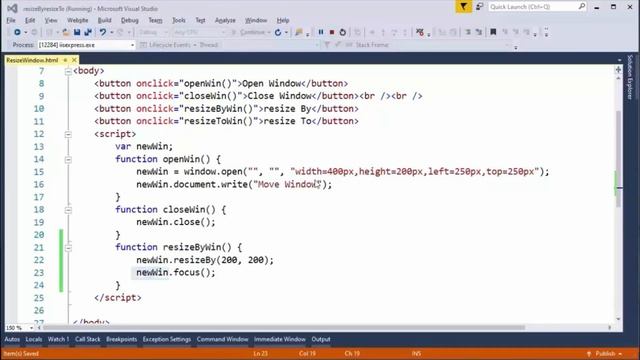Image resolution: width=640 pixels, height=360 pixels.
Task: Switch to the Breakpoints tab
Action: [x=121, y=339]
